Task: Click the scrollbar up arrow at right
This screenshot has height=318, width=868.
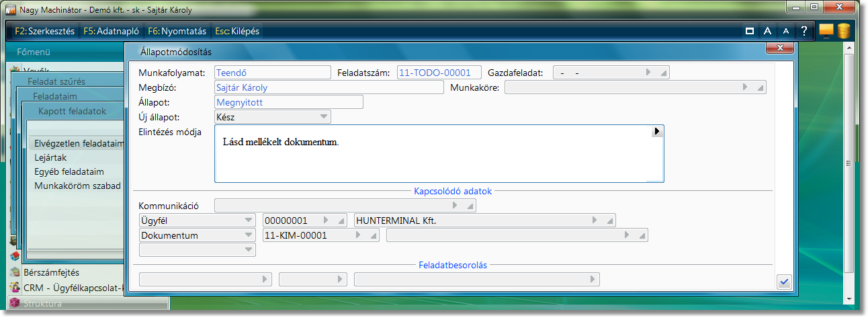Action: (x=849, y=49)
